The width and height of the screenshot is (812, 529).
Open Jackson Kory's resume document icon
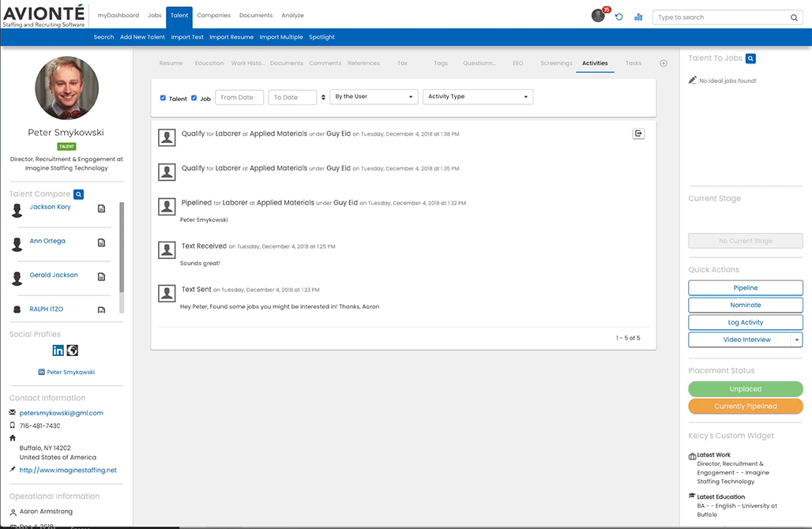tap(101, 208)
